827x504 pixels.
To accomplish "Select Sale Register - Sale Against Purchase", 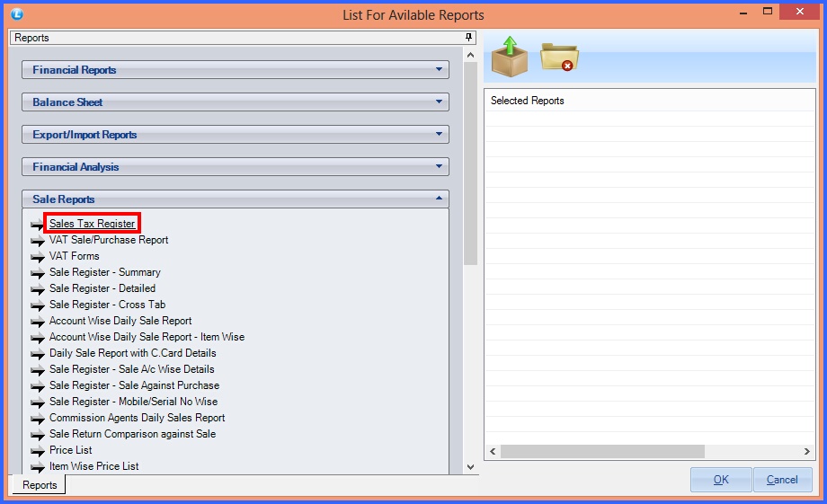I will 135,385.
